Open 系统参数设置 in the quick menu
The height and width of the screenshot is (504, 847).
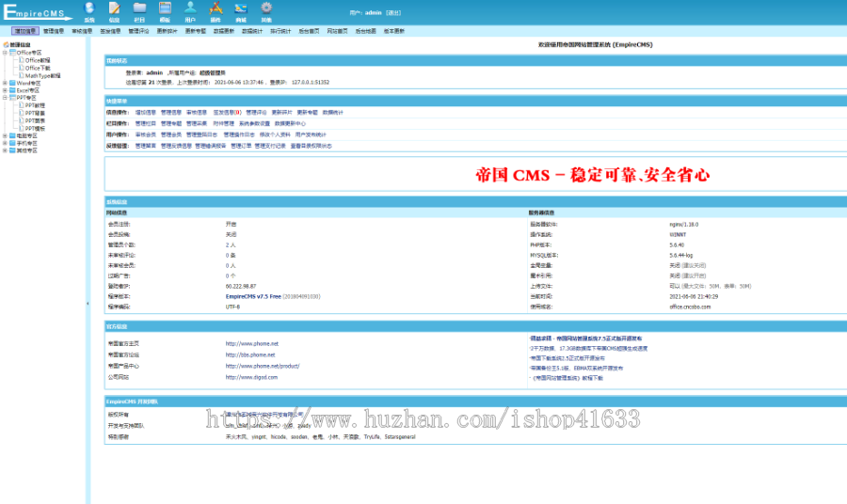tap(254, 123)
